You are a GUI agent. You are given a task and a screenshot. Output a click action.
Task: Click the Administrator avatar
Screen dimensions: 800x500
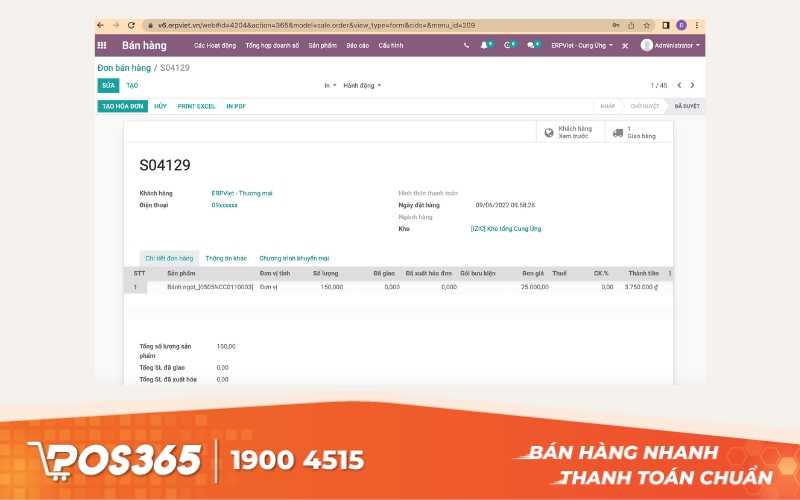pos(646,45)
